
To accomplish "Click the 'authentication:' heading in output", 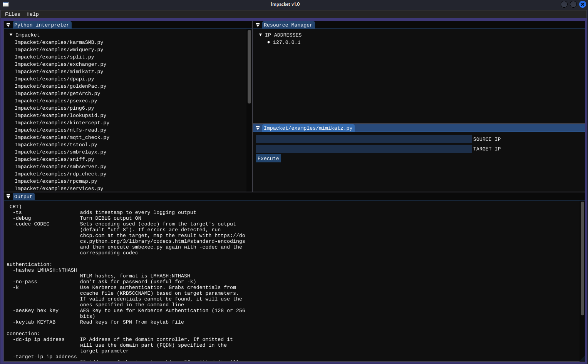I will tap(29, 264).
